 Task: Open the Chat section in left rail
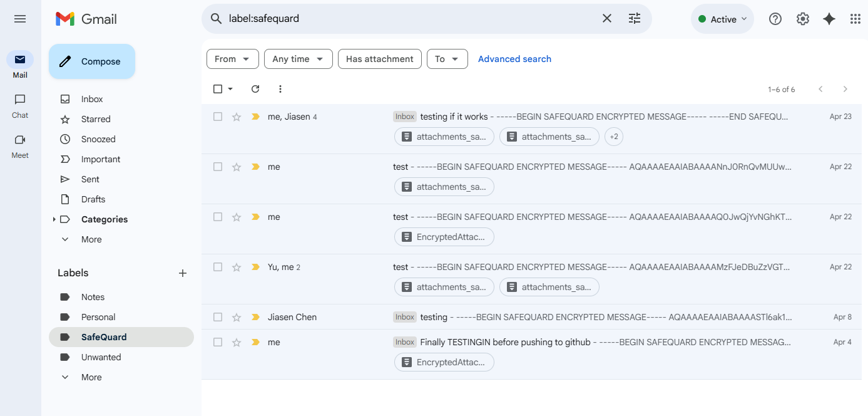point(20,105)
